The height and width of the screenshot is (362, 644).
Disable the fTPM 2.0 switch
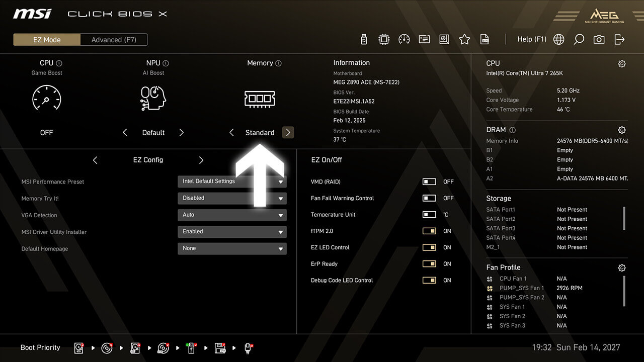pyautogui.click(x=429, y=231)
